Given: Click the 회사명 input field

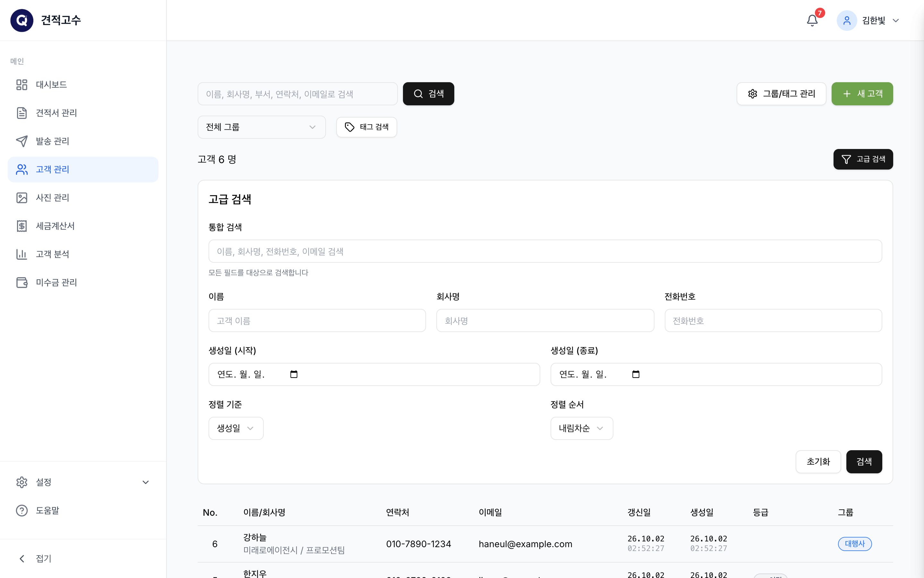Looking at the screenshot, I should [545, 320].
